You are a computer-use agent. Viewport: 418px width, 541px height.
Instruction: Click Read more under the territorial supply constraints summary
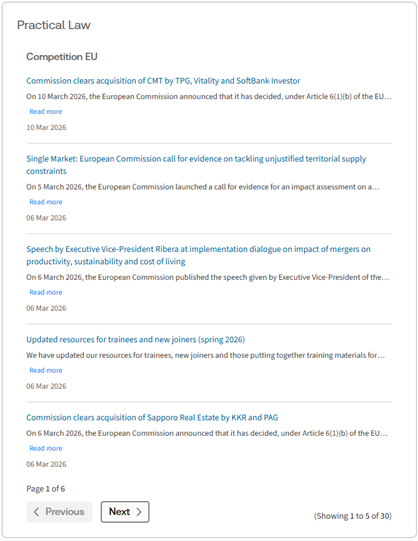(x=46, y=202)
